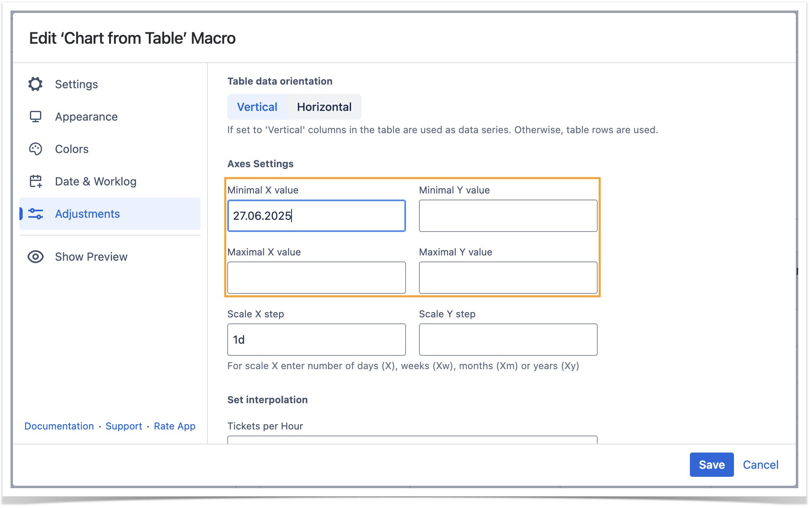Cancel the macro editing
The width and height of the screenshot is (812, 508).
pyautogui.click(x=760, y=465)
